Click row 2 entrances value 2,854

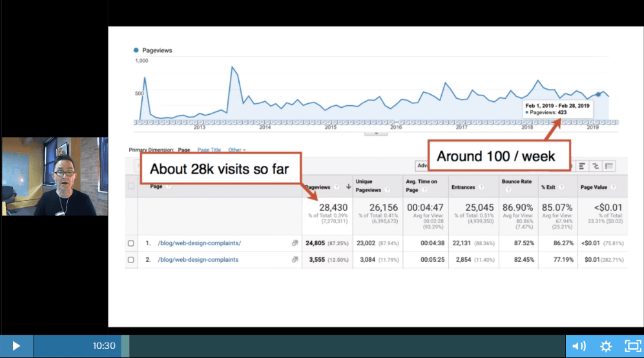pos(463,259)
